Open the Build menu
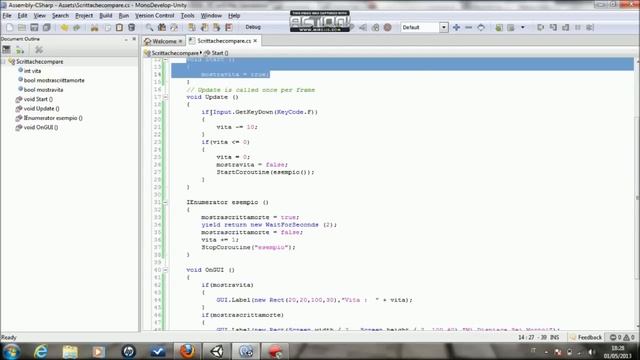Screen dimensions: 640x360 (x=106, y=16)
